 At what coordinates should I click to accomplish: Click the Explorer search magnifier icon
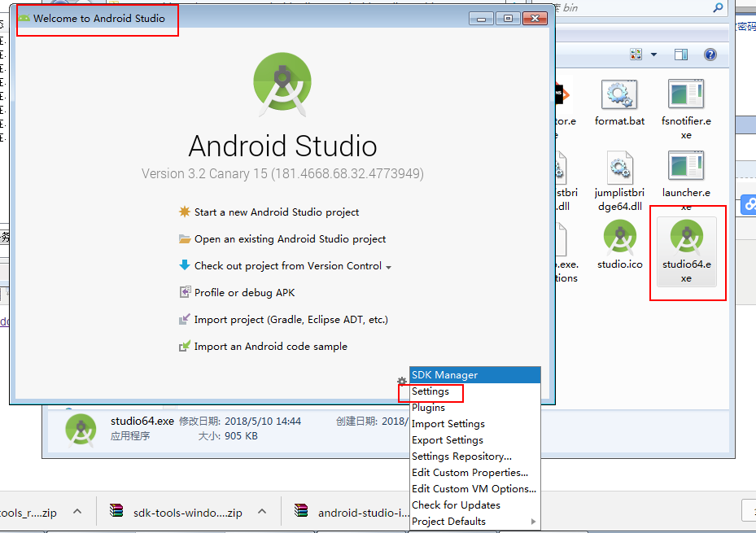718,7
